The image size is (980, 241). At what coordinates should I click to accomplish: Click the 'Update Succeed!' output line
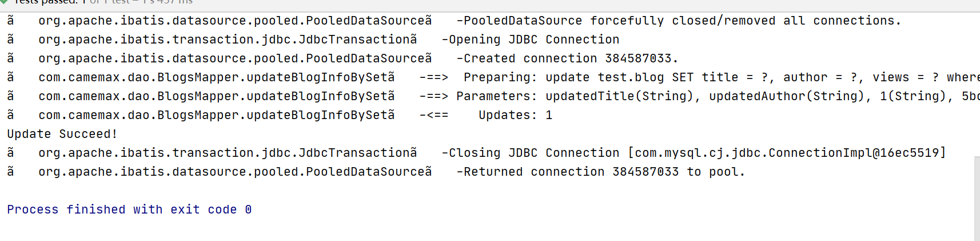coord(62,134)
